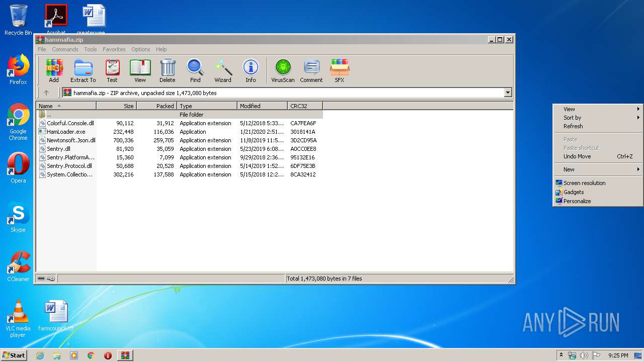644x362 pixels.
Task: Click the SFX toolbar icon
Action: pyautogui.click(x=340, y=71)
